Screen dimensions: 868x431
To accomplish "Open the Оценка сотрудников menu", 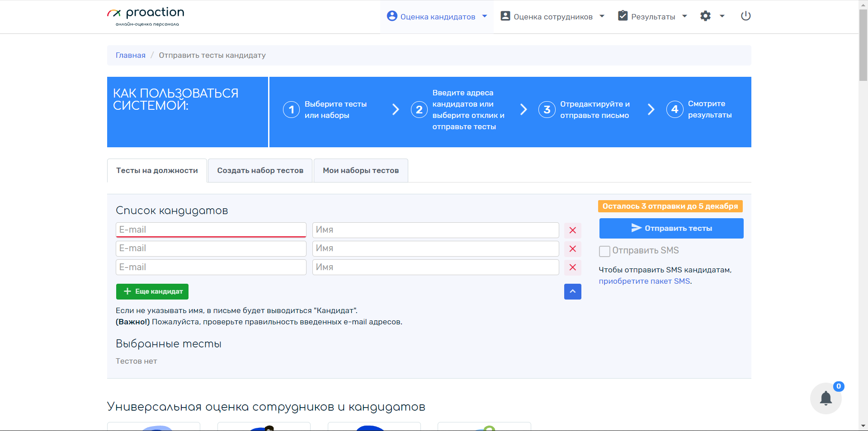I will (552, 17).
